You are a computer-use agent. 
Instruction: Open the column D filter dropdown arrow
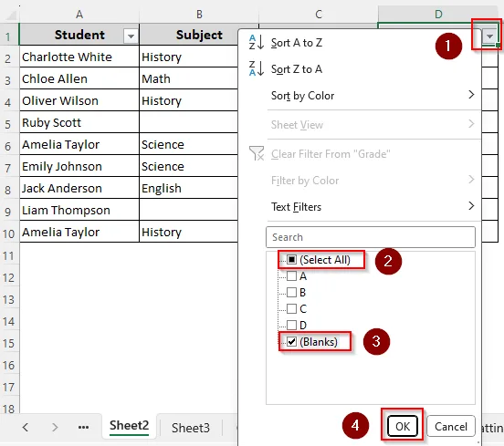[489, 36]
